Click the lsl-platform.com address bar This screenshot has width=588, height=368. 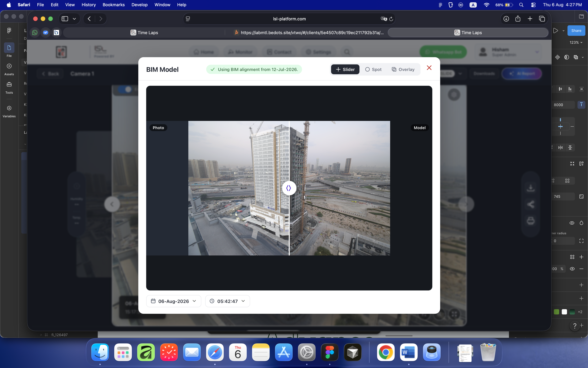pos(289,19)
